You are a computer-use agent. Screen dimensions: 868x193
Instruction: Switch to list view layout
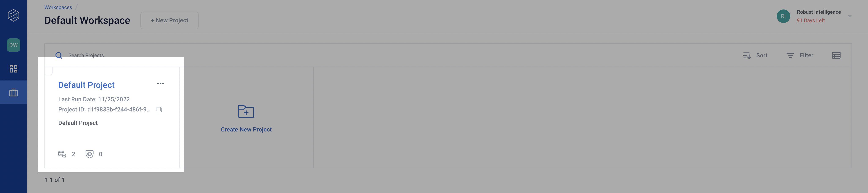[x=836, y=55]
